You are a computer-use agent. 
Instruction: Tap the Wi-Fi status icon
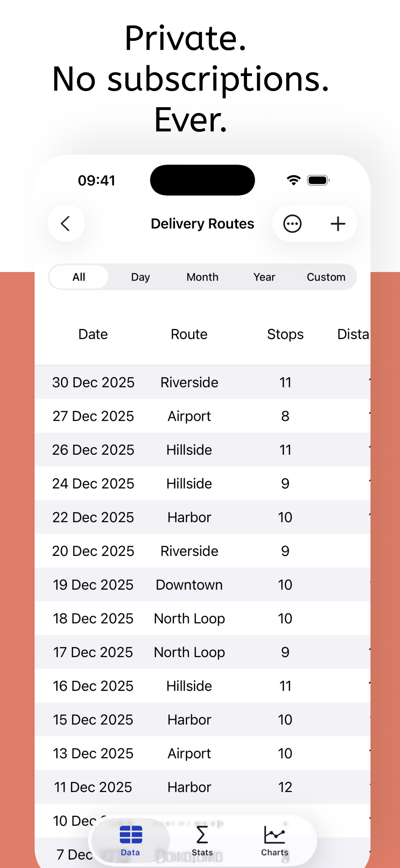click(293, 180)
